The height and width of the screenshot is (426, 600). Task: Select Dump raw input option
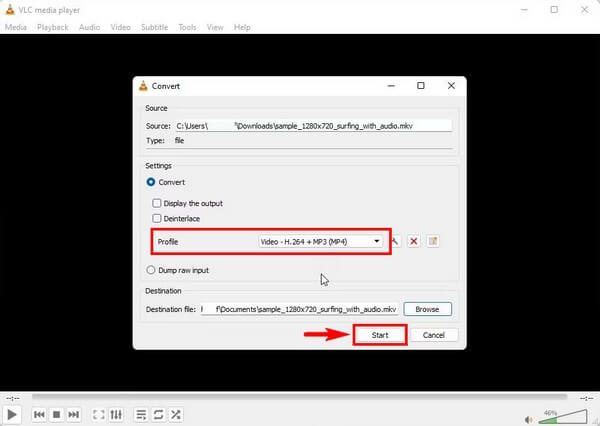[x=151, y=270]
